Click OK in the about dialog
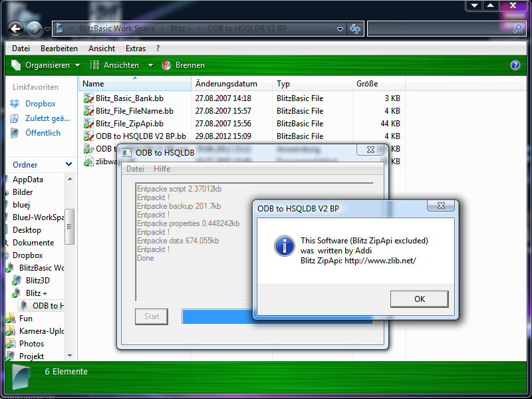 (420, 299)
